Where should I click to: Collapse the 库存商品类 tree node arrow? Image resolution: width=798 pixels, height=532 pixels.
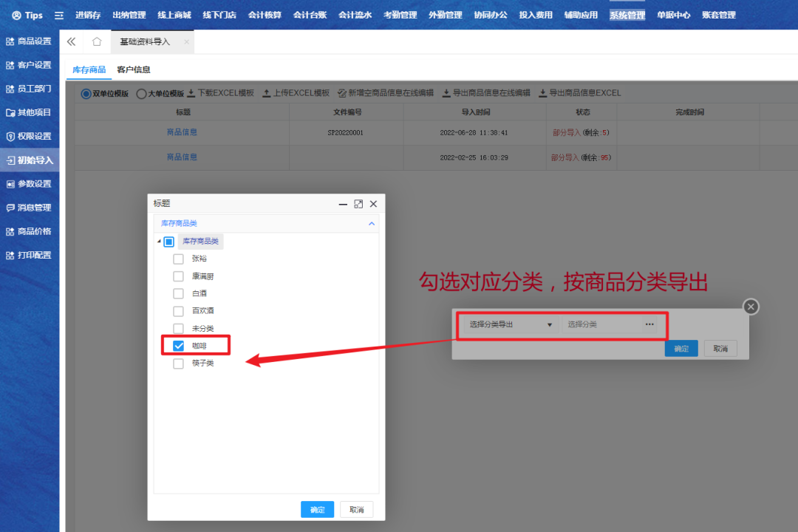[x=158, y=242]
